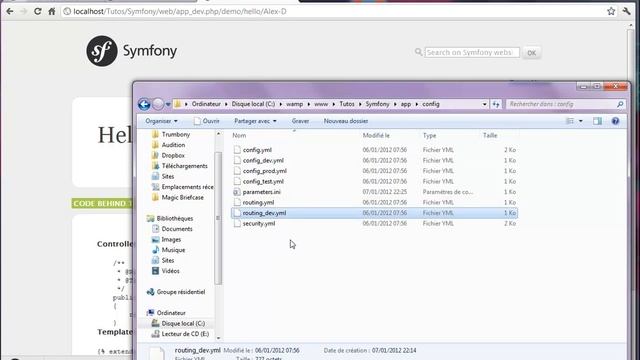Click the Graver toolbar button
The image size is (640, 360).
click(300, 121)
